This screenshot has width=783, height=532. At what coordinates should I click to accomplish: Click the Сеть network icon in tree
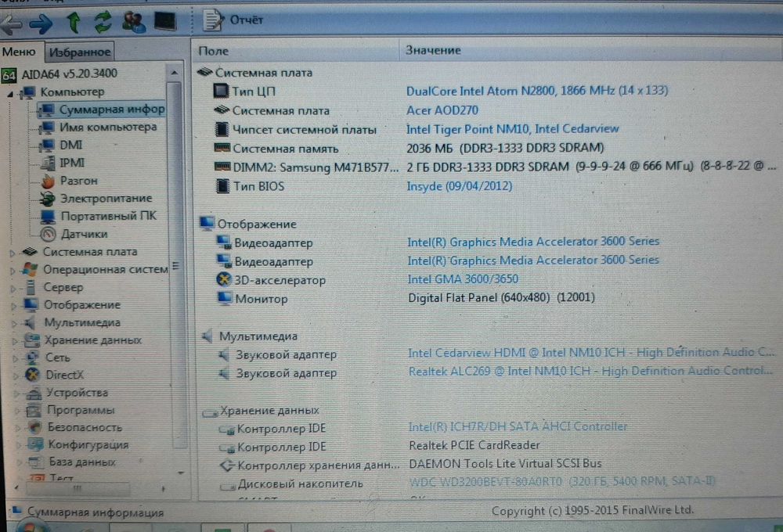32,358
